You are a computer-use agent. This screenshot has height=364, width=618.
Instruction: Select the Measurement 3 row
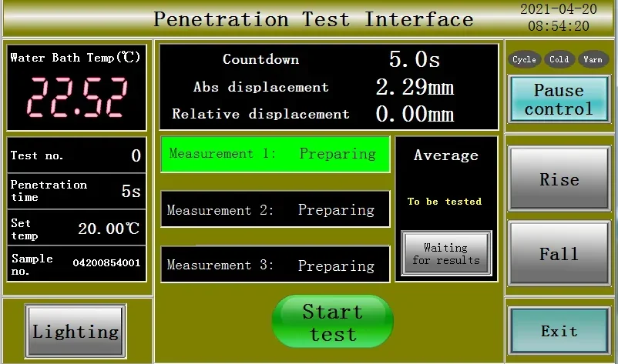(x=275, y=265)
